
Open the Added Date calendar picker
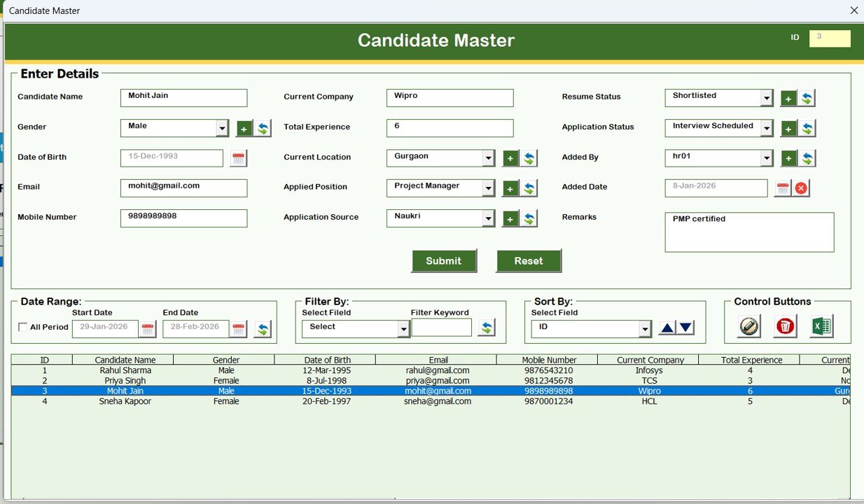click(782, 188)
